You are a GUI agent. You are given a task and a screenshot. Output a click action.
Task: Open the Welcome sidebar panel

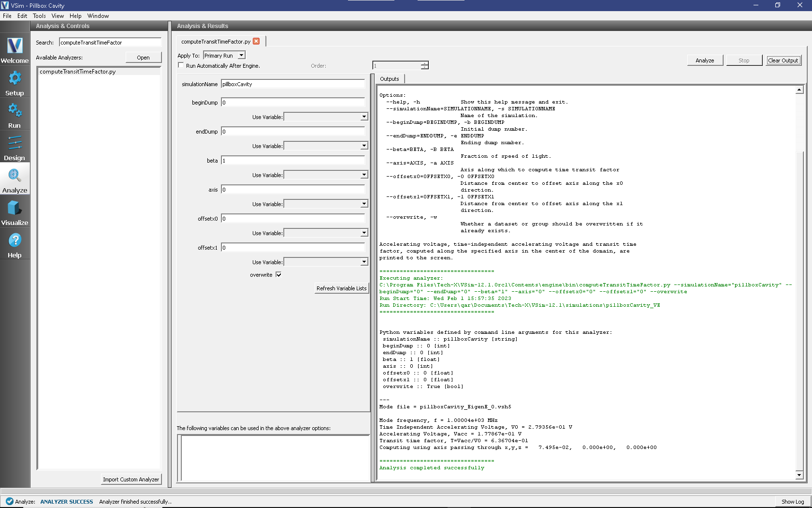[x=14, y=49]
